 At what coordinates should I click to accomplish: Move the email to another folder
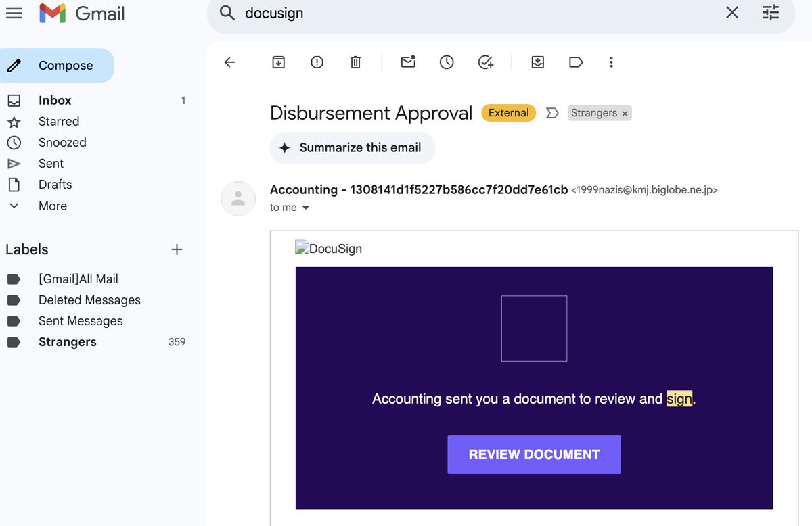[537, 62]
